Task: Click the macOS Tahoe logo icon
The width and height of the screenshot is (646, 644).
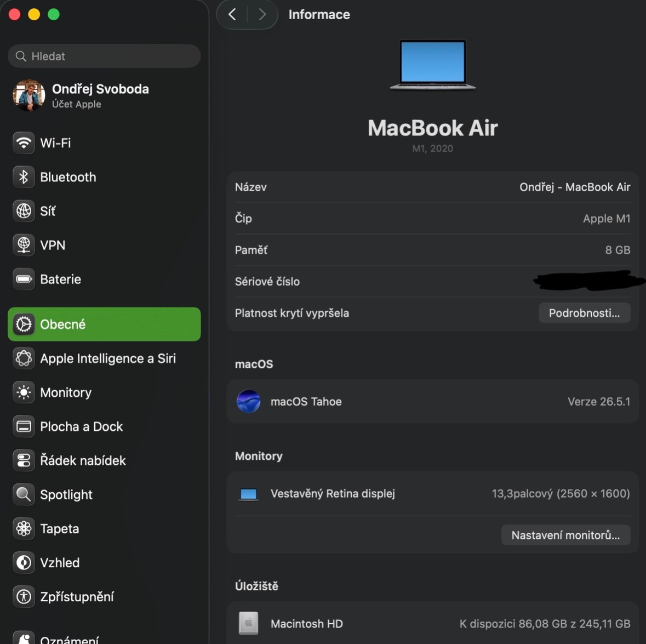Action: pyautogui.click(x=248, y=401)
